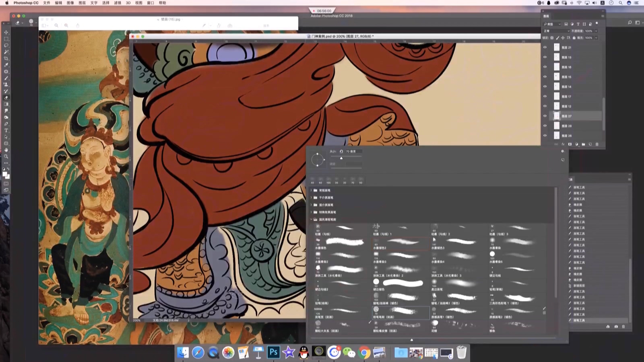Hide layer 图层 28
The image size is (644, 362).
point(545,125)
